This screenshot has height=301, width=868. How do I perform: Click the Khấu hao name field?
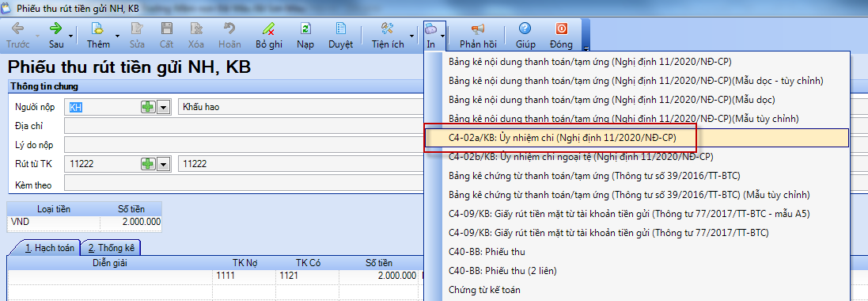click(x=301, y=107)
